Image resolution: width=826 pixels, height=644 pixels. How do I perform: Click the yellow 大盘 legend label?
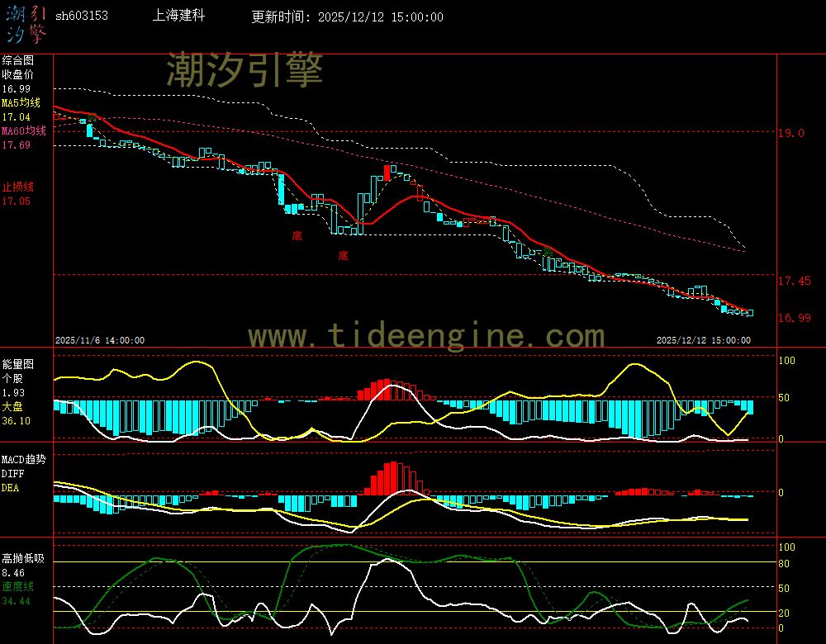point(12,407)
